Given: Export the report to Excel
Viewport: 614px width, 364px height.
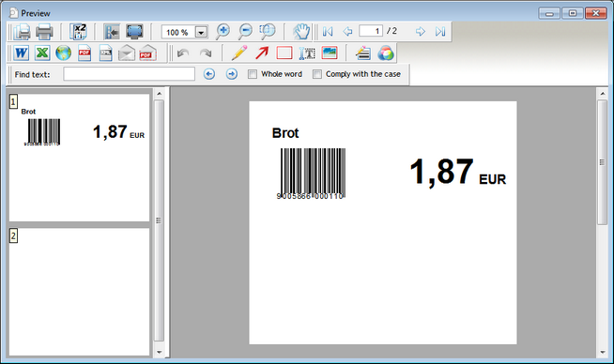Looking at the screenshot, I should 42,53.
